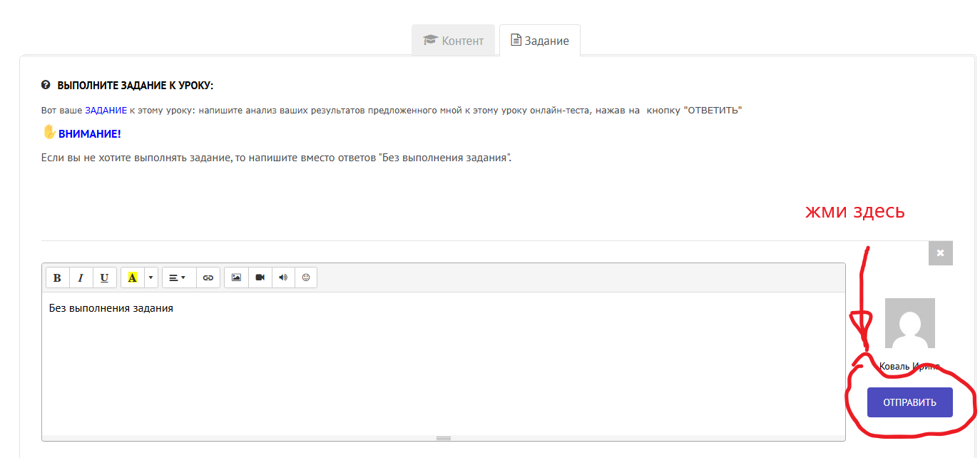Click the ВНИМАНИЕ! blue heading text
This screenshot has width=980, height=458.
(x=89, y=134)
